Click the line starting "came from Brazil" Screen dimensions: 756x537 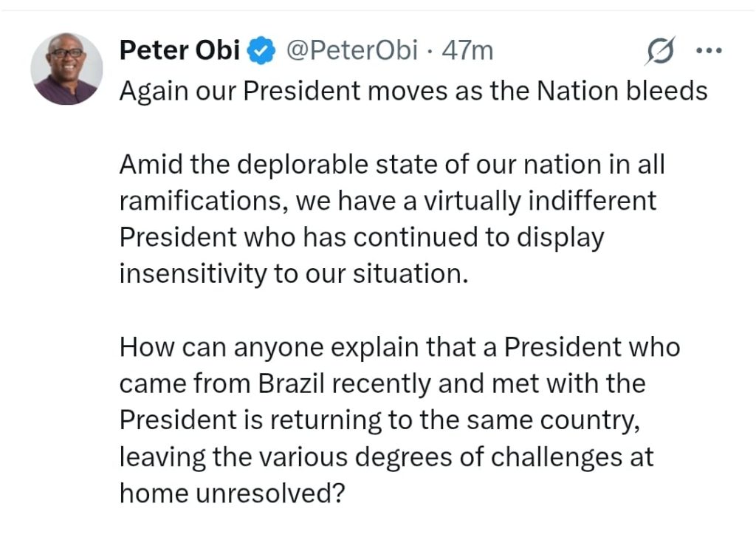382,384
